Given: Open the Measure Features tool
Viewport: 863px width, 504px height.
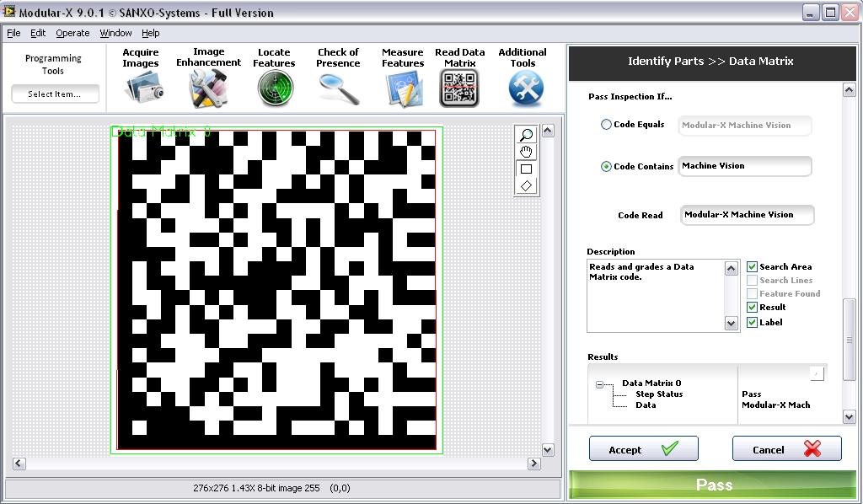Looking at the screenshot, I should point(403,88).
